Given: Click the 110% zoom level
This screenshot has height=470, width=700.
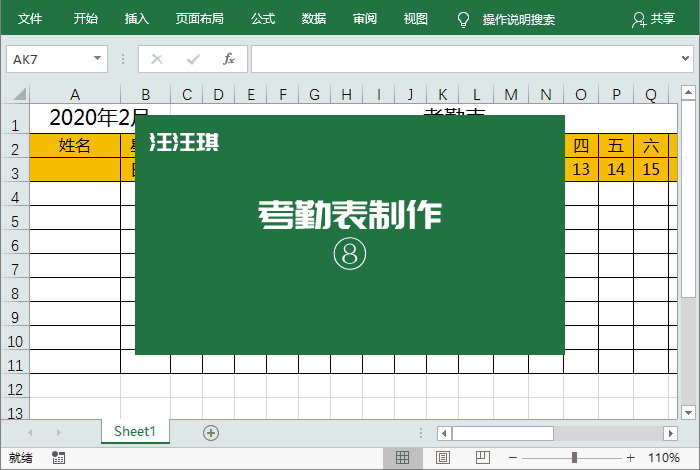Looking at the screenshot, I should (664, 458).
